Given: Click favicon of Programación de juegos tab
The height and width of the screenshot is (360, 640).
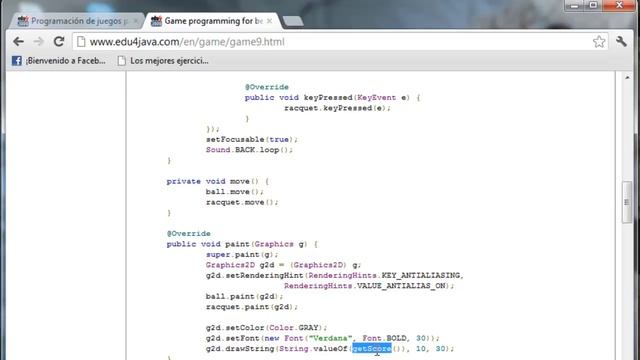Looking at the screenshot, I should (23, 21).
